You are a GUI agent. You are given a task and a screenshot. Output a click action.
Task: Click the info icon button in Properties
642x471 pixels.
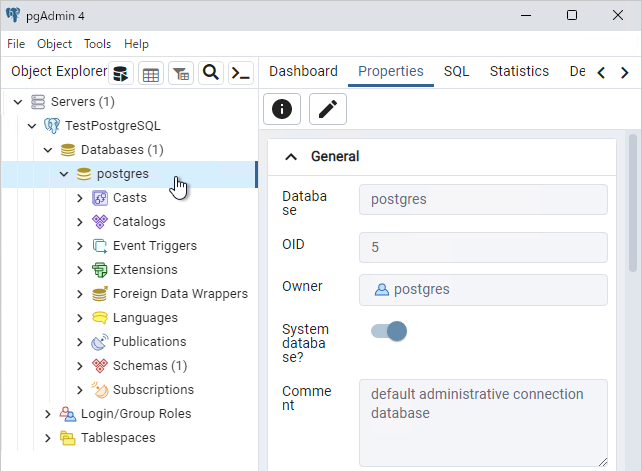[282, 109]
